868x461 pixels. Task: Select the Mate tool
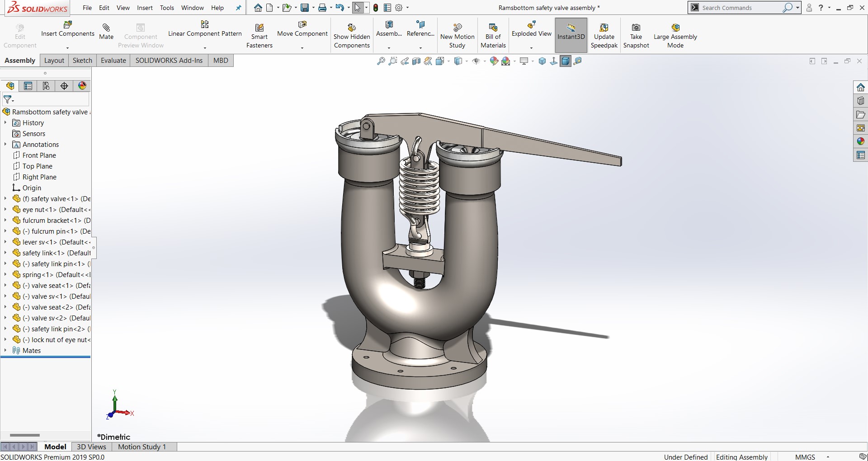(x=106, y=28)
